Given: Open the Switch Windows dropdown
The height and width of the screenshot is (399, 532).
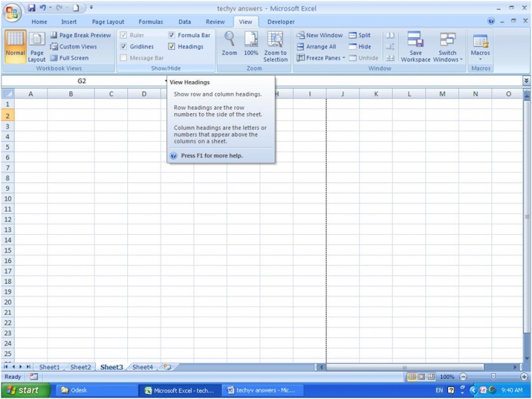Looking at the screenshot, I should tap(447, 47).
